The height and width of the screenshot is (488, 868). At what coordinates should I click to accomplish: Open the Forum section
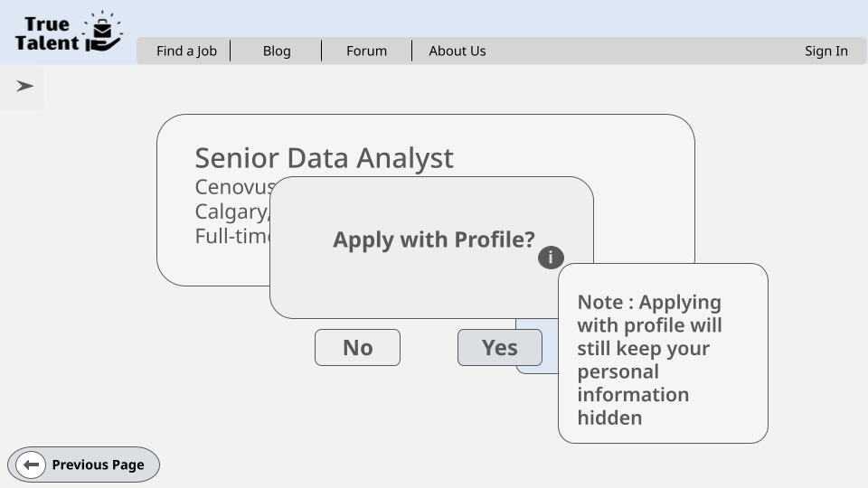click(x=366, y=51)
